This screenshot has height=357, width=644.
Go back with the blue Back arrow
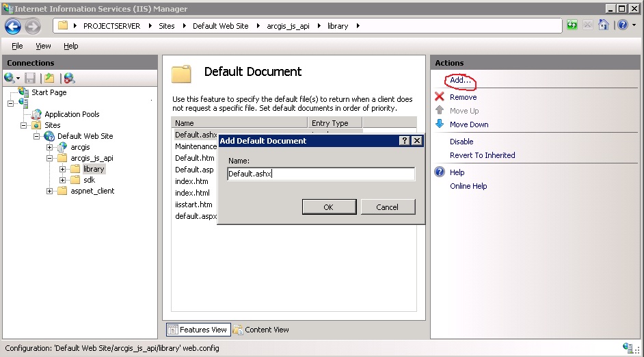(13, 26)
